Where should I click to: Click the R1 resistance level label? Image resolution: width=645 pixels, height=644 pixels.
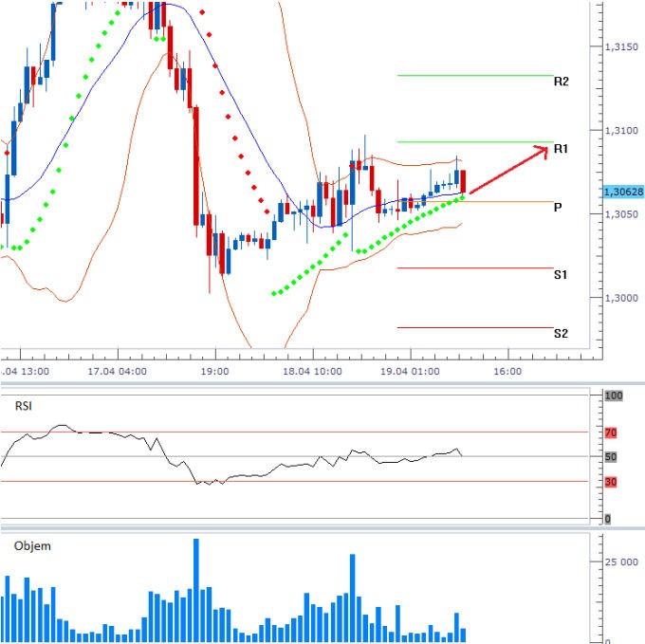[x=562, y=149]
